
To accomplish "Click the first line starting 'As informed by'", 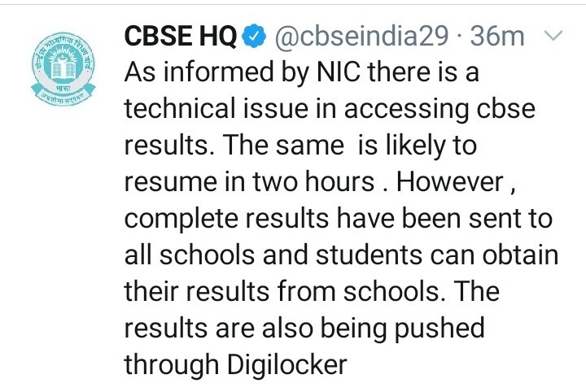I will point(302,72).
